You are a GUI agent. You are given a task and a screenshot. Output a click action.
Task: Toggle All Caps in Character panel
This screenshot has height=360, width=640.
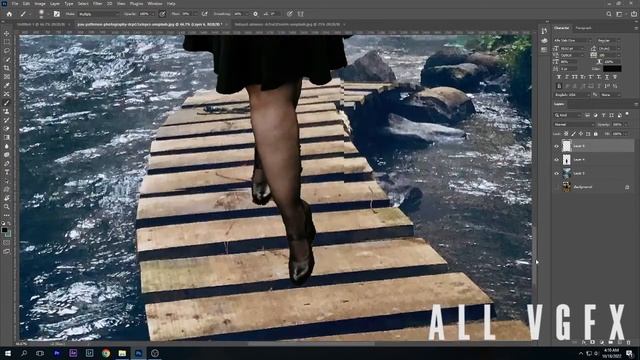tap(575, 77)
